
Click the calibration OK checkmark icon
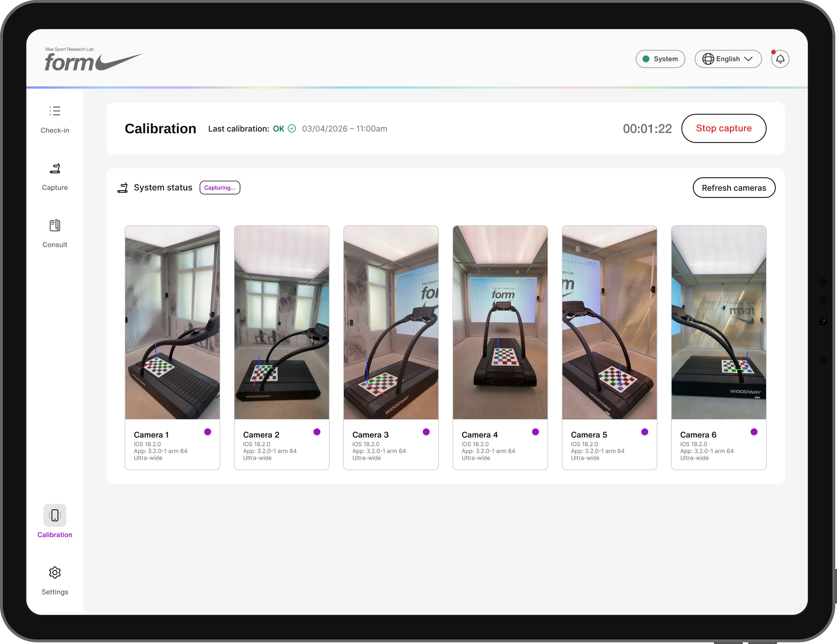tap(292, 129)
